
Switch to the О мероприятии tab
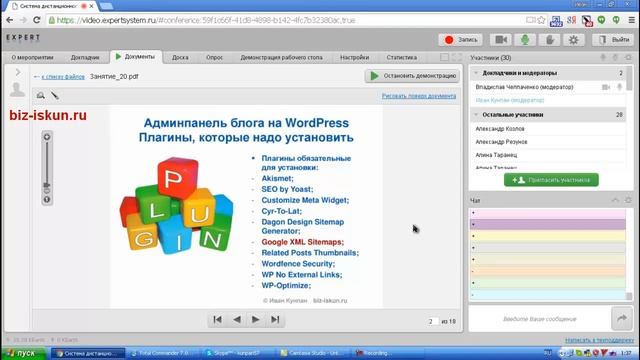point(32,58)
